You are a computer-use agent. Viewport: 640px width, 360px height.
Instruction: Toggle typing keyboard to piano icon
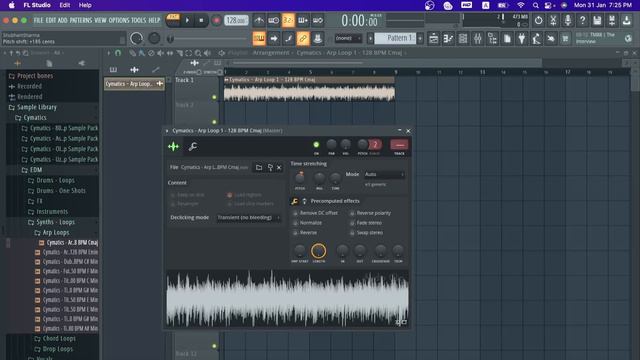pos(259,38)
